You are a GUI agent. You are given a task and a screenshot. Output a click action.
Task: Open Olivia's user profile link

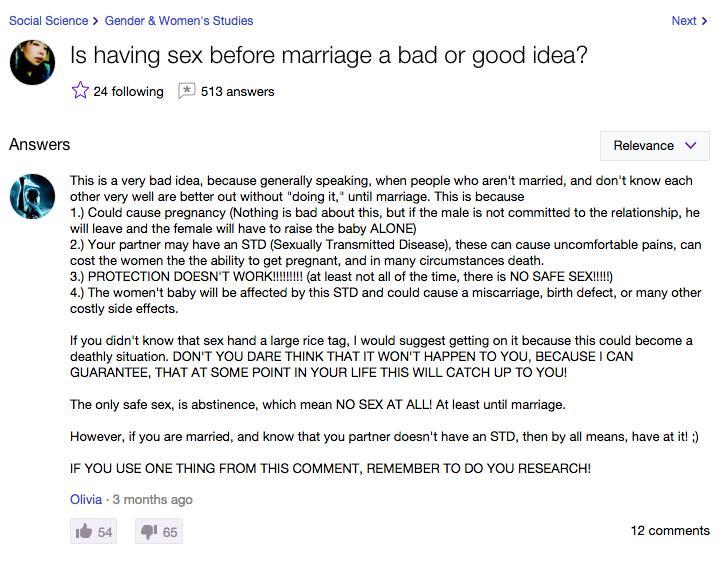86,499
